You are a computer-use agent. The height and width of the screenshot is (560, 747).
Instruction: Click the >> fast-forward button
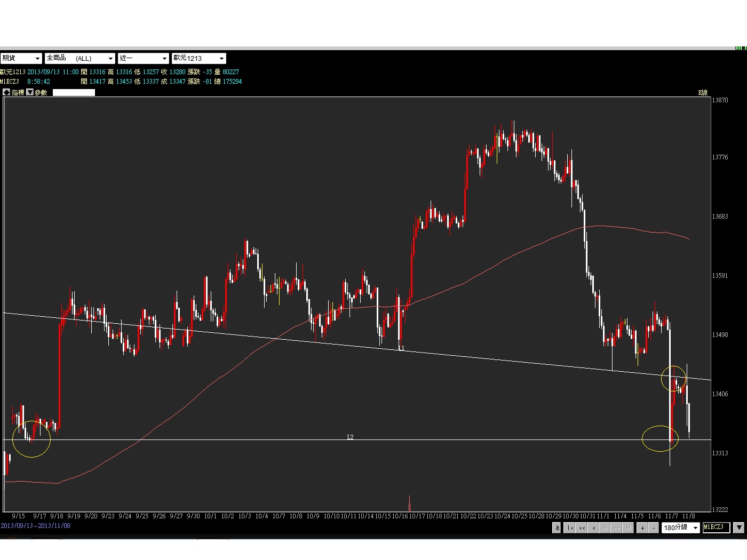(x=617, y=527)
